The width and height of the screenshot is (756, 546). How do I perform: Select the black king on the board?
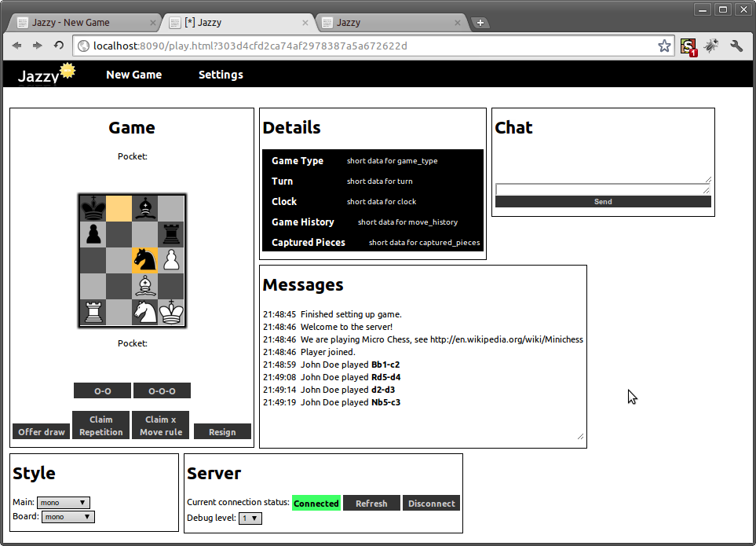tap(93, 209)
